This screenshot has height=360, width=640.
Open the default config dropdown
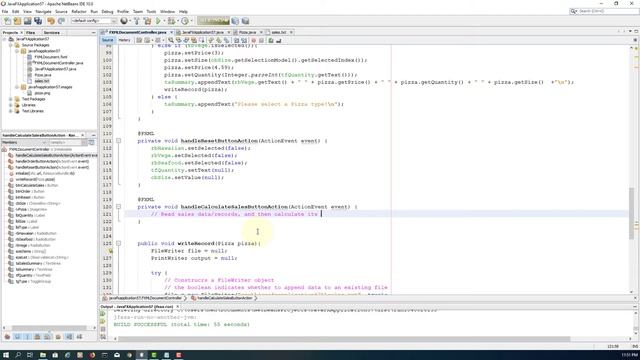93,21
